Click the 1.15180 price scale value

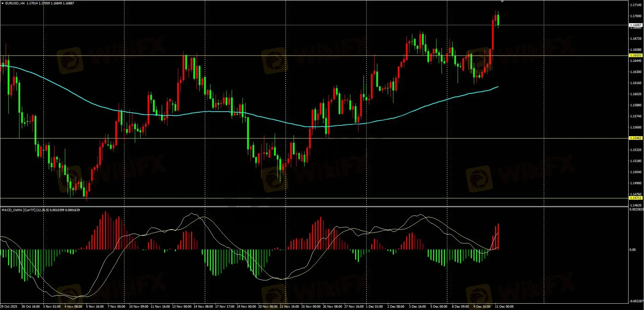coord(636,161)
